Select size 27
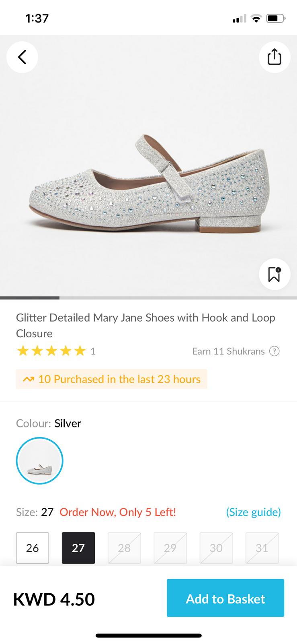The height and width of the screenshot is (644, 297). pos(78,548)
